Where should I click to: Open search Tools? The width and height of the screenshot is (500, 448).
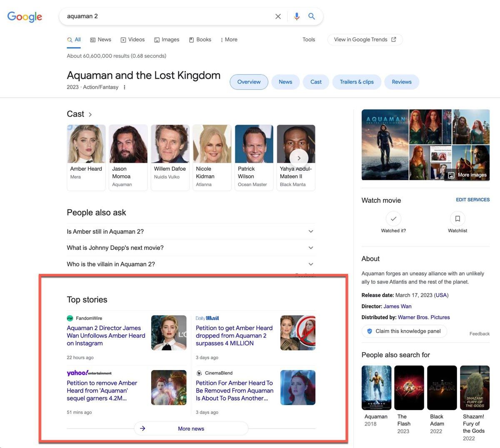pyautogui.click(x=309, y=40)
